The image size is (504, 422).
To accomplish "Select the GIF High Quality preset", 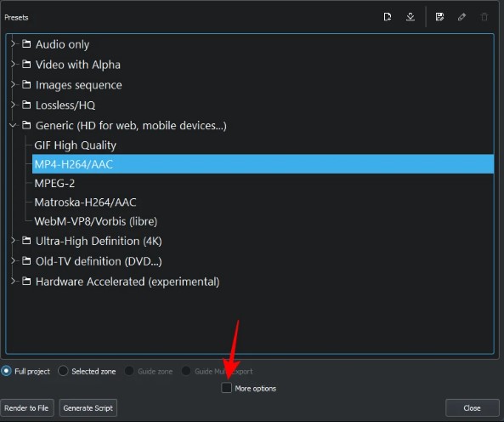I will pos(75,145).
